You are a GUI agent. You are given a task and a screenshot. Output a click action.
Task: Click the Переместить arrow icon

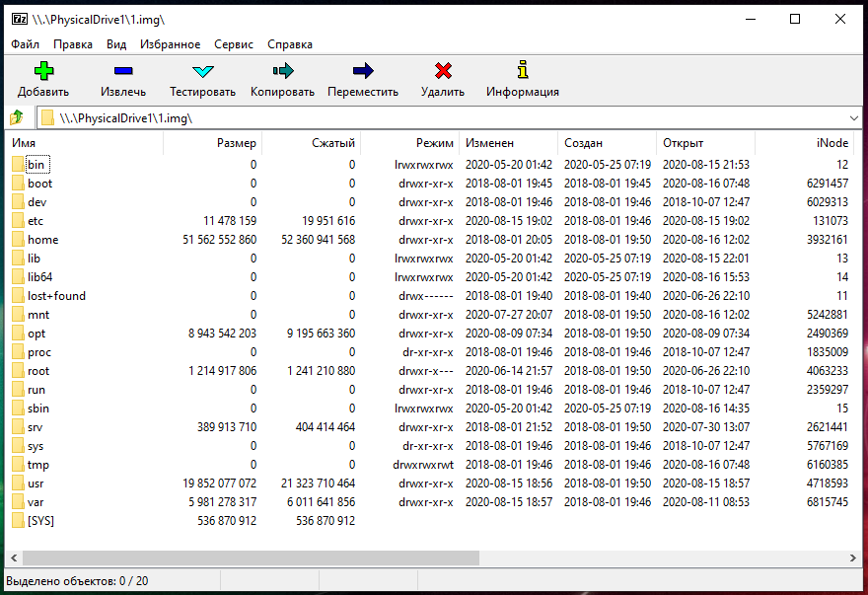(x=363, y=71)
